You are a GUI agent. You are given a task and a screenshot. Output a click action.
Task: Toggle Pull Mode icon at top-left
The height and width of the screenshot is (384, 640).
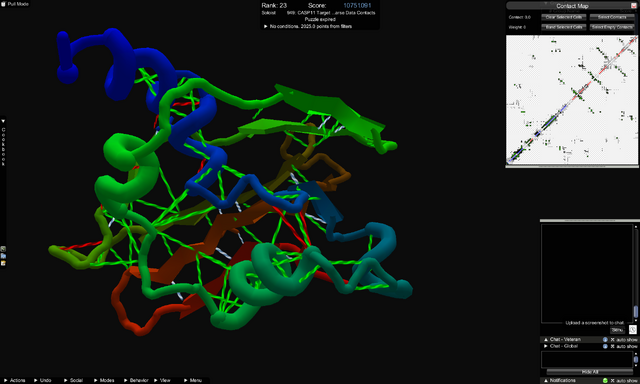(3, 4)
